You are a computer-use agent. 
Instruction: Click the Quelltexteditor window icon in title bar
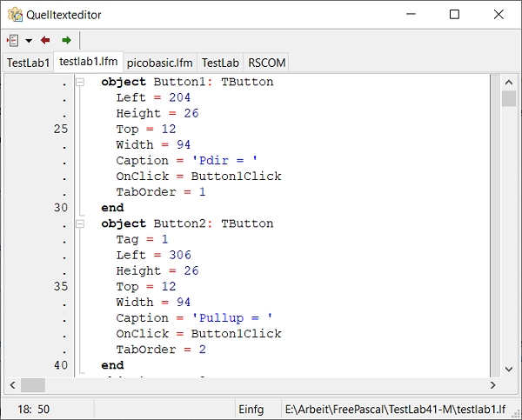point(15,14)
